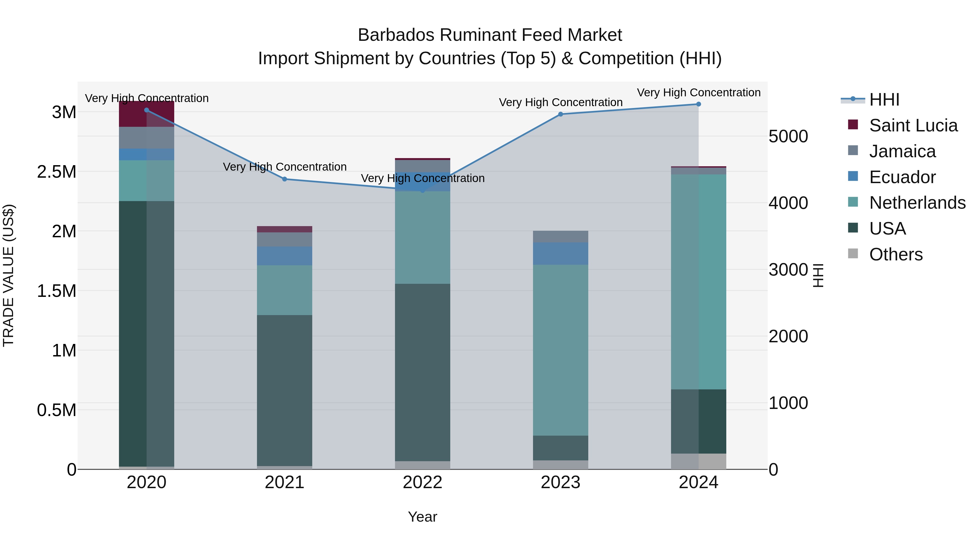Click the 1000 HHI axis tick label
The width and height of the screenshot is (980, 551).
(788, 403)
